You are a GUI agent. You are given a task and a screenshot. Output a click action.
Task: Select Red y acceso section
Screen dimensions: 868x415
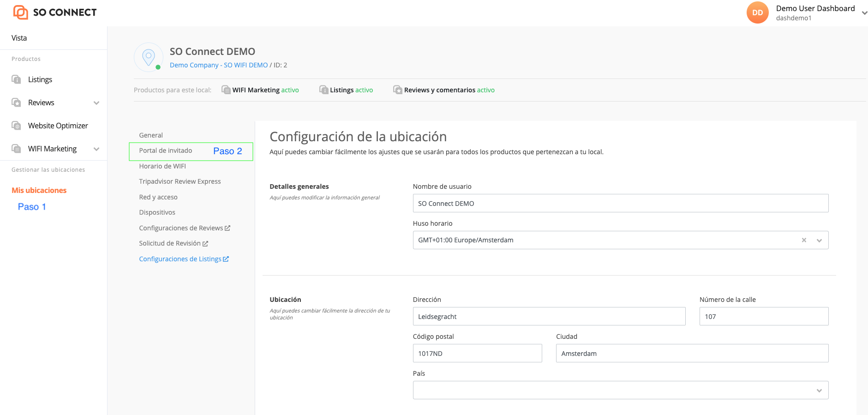158,197
